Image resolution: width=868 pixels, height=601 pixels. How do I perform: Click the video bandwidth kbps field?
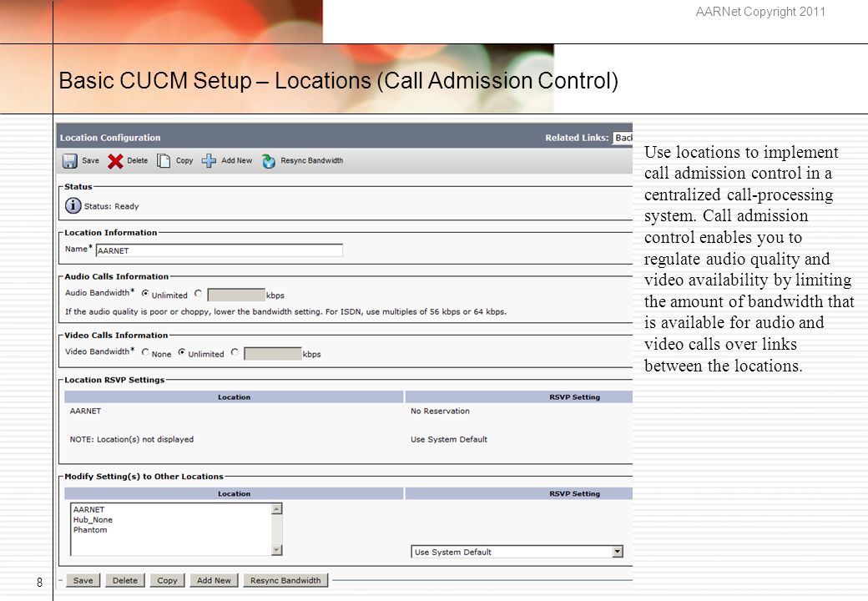[x=273, y=354]
